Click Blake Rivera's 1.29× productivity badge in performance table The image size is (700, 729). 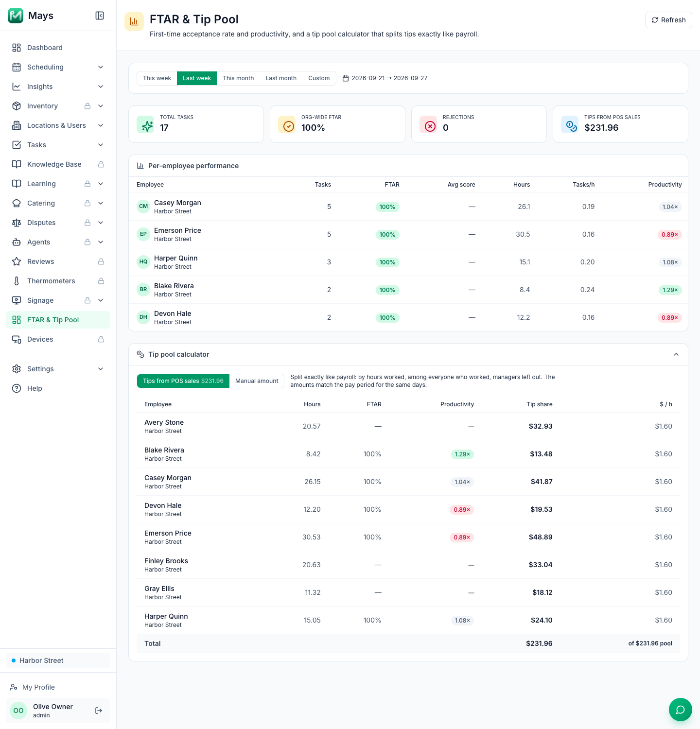point(670,290)
